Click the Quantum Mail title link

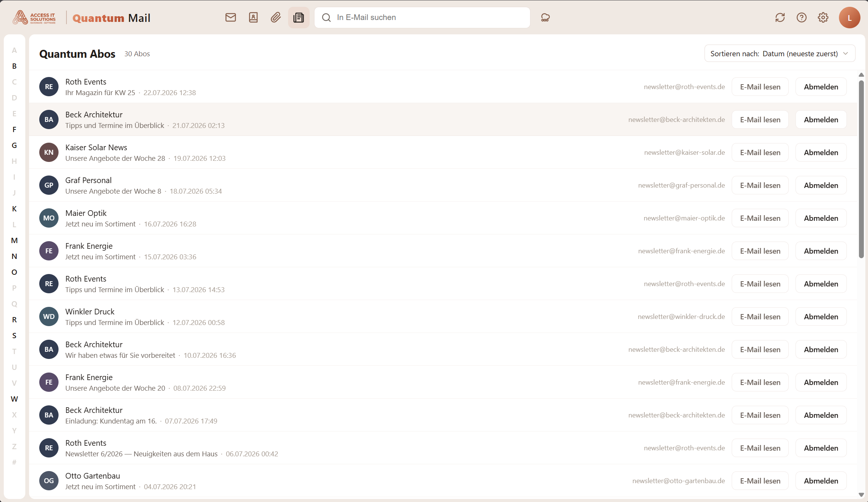[111, 18]
